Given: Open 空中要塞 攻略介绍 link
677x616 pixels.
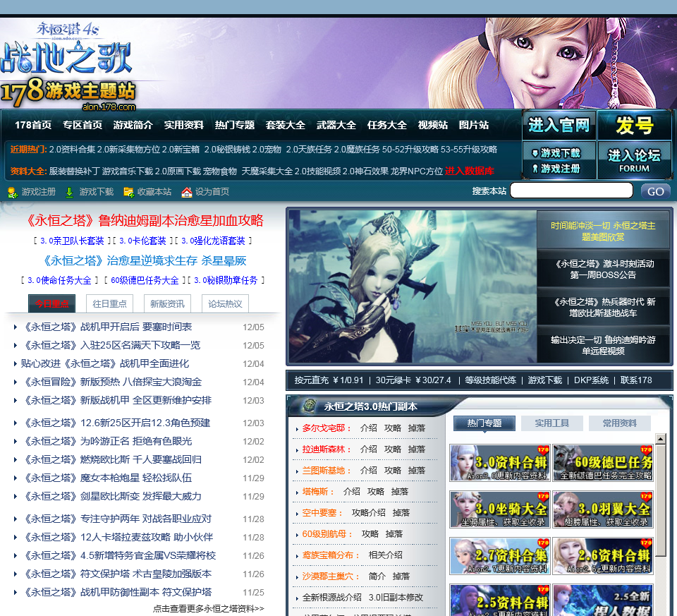Looking at the screenshot, I should click(368, 513).
